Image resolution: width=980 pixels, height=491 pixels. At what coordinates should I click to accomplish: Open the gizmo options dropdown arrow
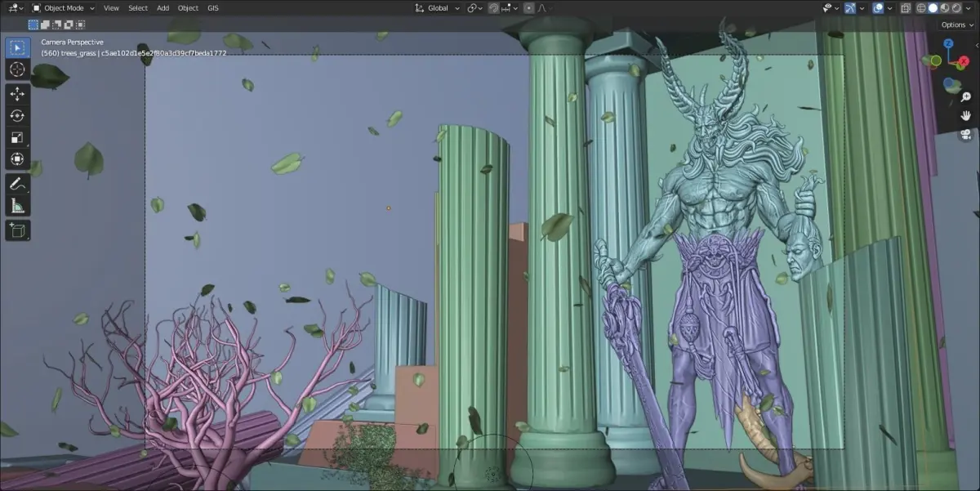[862, 8]
